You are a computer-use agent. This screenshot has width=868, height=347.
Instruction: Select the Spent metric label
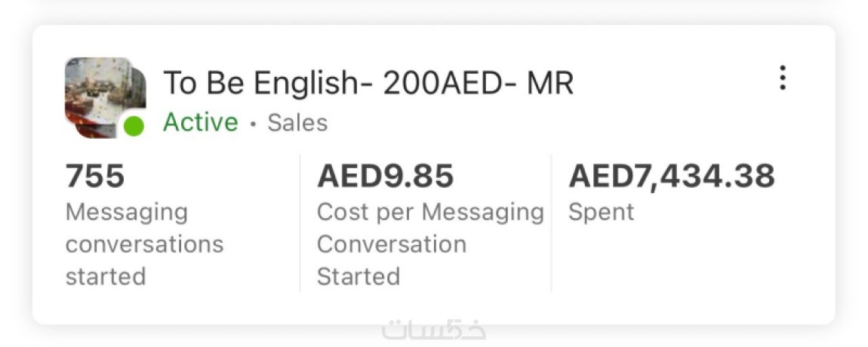pos(601,212)
